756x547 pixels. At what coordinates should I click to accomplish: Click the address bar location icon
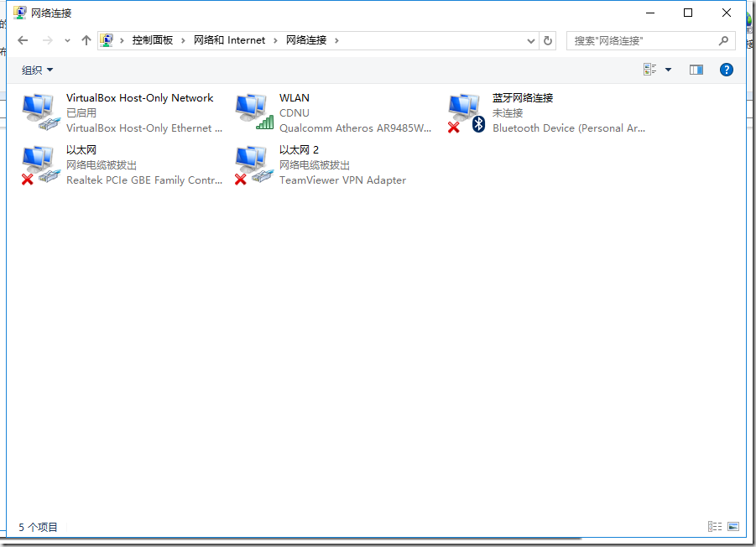click(107, 40)
